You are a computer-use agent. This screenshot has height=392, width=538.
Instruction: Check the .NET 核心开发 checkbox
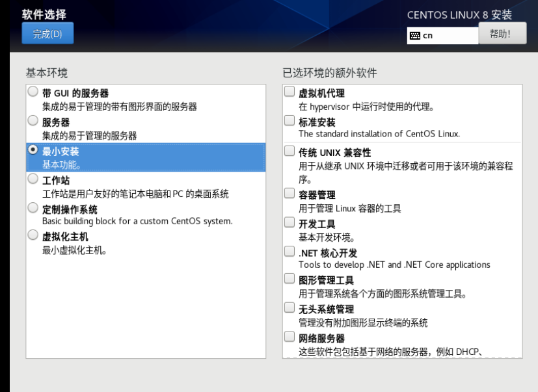pyautogui.click(x=289, y=252)
